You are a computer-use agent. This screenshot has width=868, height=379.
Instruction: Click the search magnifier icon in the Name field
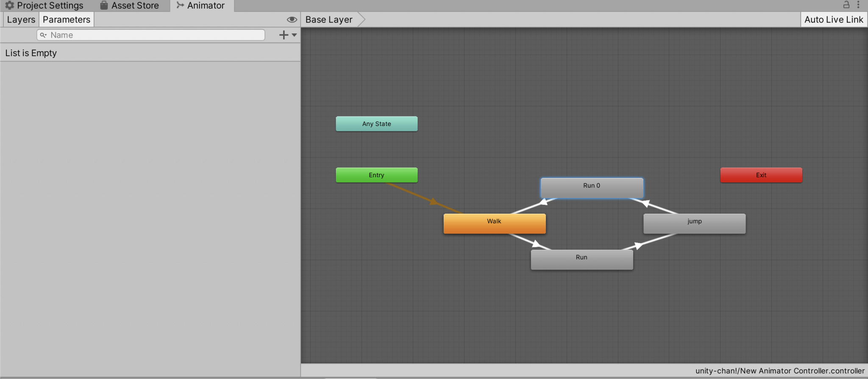tap(43, 35)
